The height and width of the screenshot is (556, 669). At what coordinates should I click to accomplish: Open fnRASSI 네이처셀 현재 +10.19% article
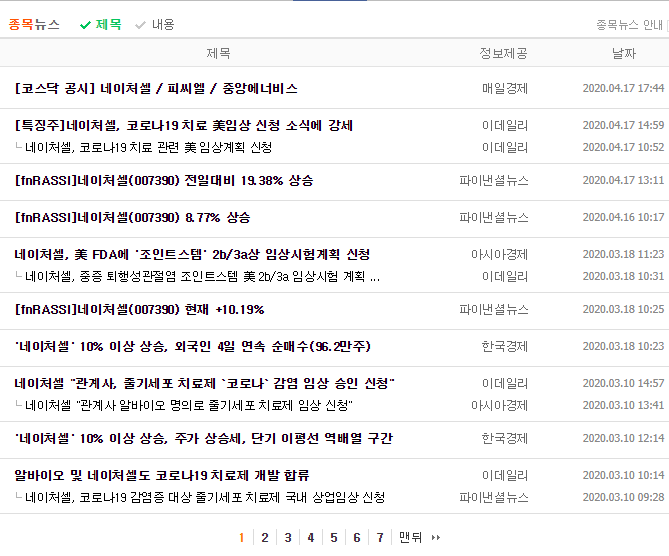[140, 310]
